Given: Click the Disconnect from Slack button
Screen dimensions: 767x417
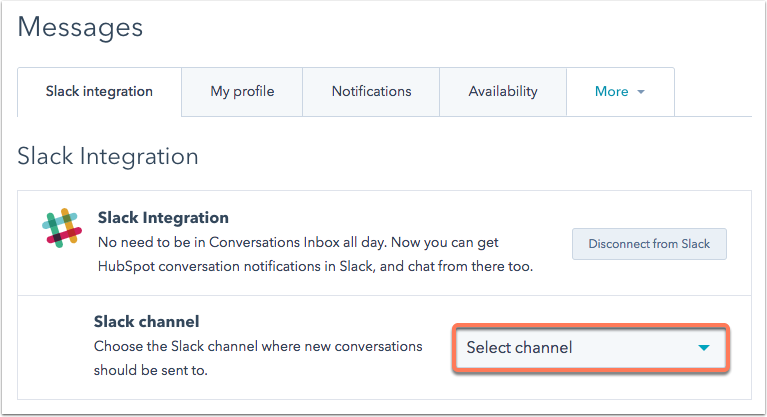Looking at the screenshot, I should click(649, 244).
